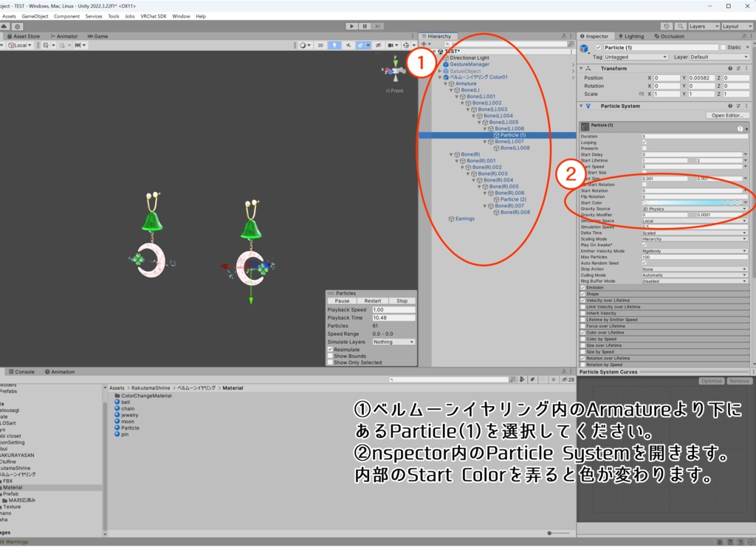Open the Simulate Layers dropdown
Screen dimensions: 756x547
click(394, 341)
